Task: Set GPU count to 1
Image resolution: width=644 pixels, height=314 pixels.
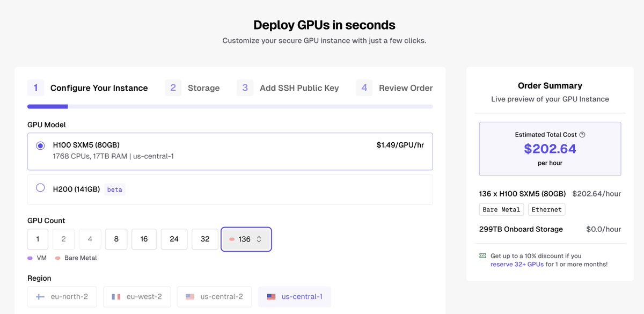Action: tap(38, 239)
